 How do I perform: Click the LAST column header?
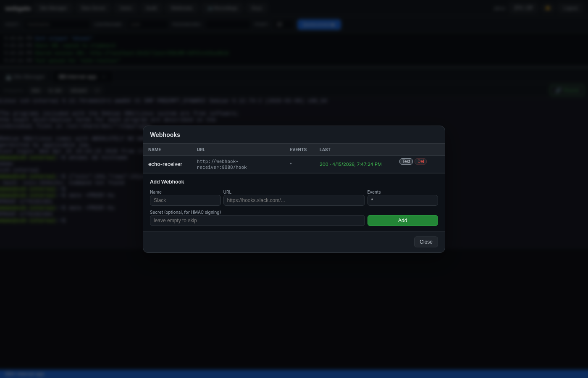pos(325,150)
